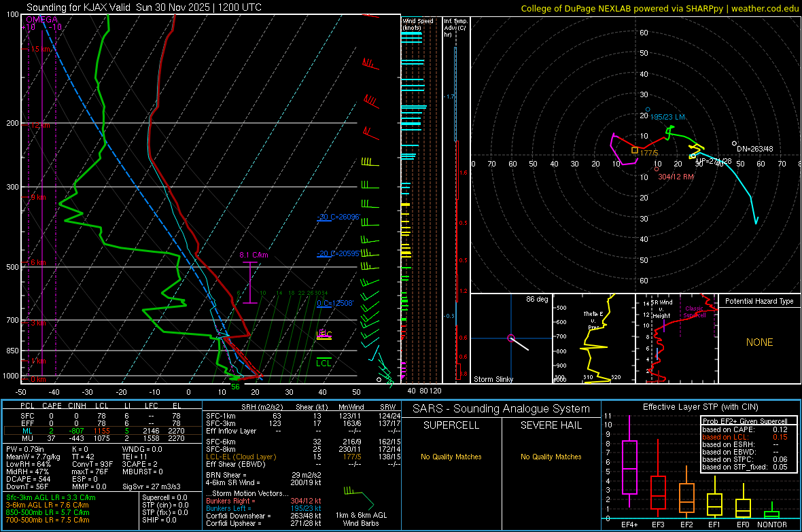Viewport: 802px width, 532px height.
Task: Click the '86 deg' value in Storm Slinky
Action: 537,299
